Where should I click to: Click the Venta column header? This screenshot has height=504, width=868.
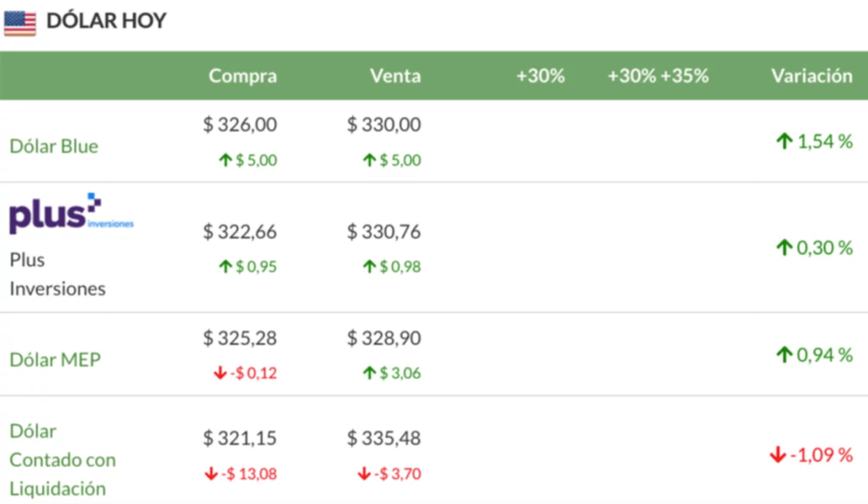pos(395,76)
